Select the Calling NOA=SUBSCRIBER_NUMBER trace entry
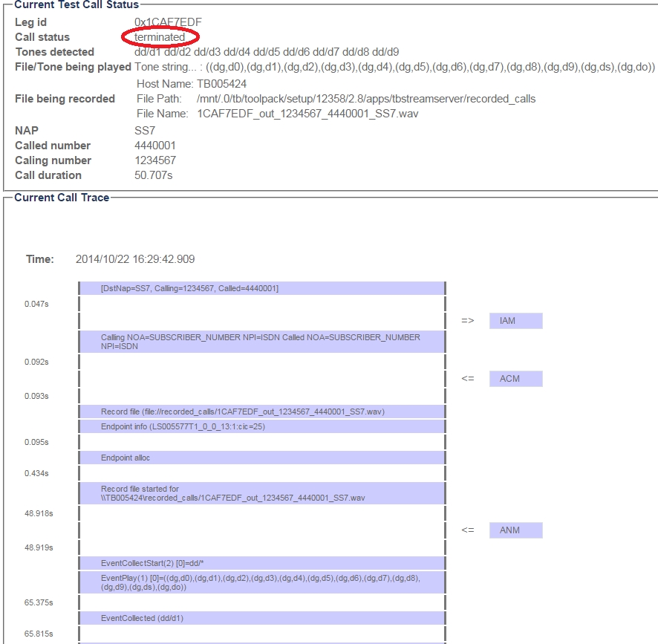 [x=262, y=342]
